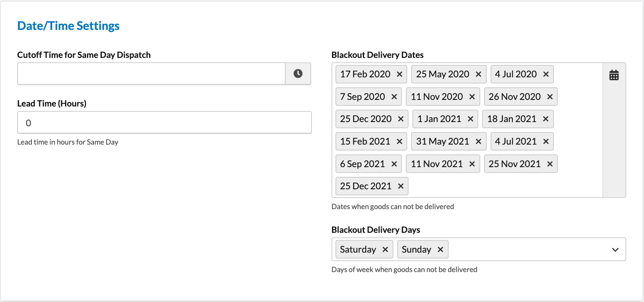The image size is (644, 302).
Task: Clear the 11 Nov 2020 date tag
Action: tap(472, 97)
